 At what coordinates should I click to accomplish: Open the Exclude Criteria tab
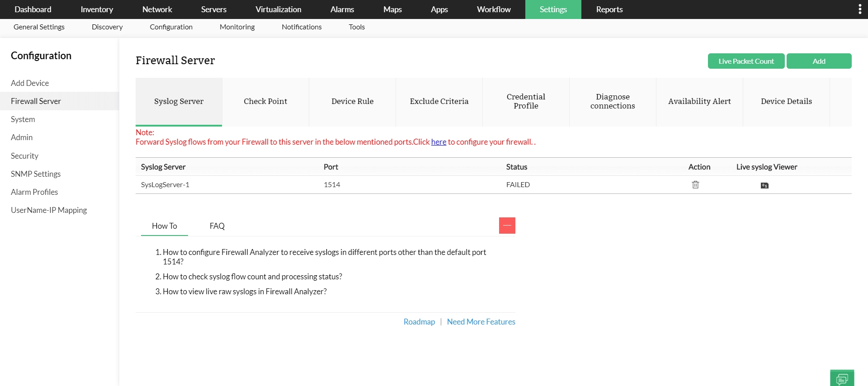(x=439, y=102)
